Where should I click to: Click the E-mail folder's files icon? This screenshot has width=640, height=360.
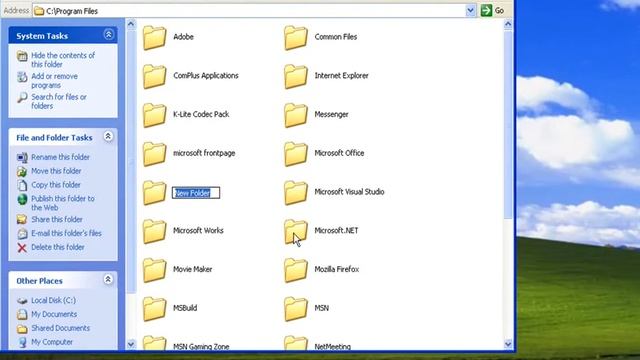tap(22, 234)
